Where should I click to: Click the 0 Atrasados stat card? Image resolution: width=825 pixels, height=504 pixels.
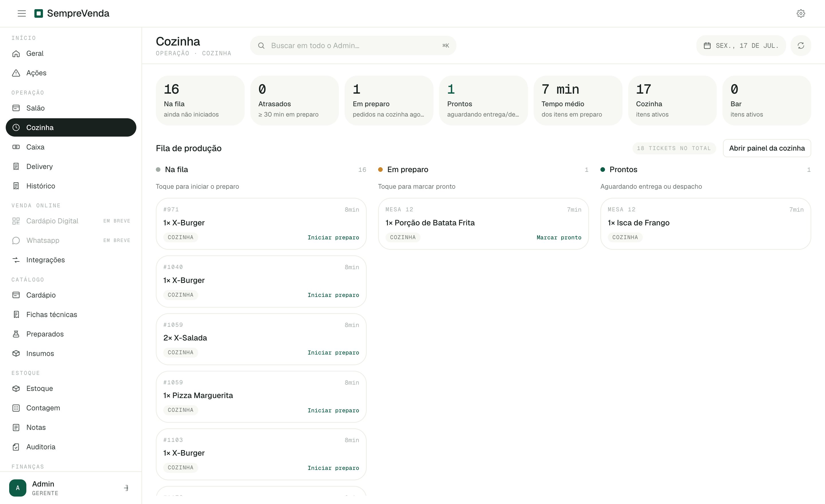coord(294,101)
